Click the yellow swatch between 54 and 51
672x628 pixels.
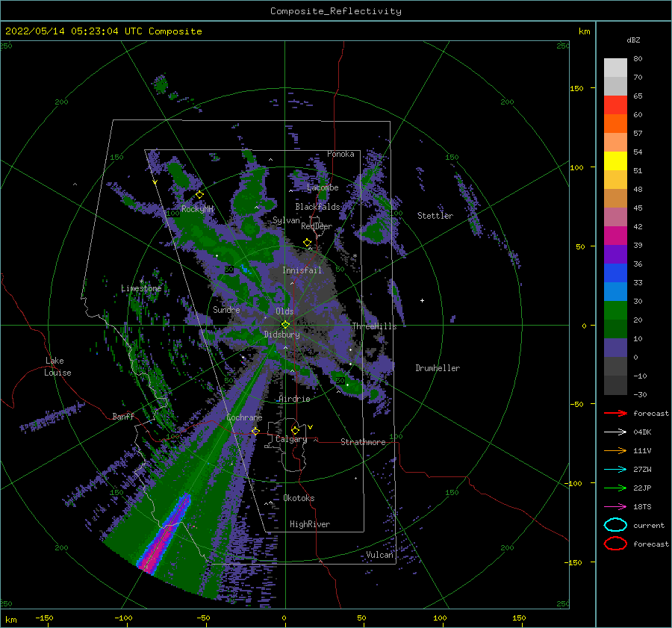point(615,161)
